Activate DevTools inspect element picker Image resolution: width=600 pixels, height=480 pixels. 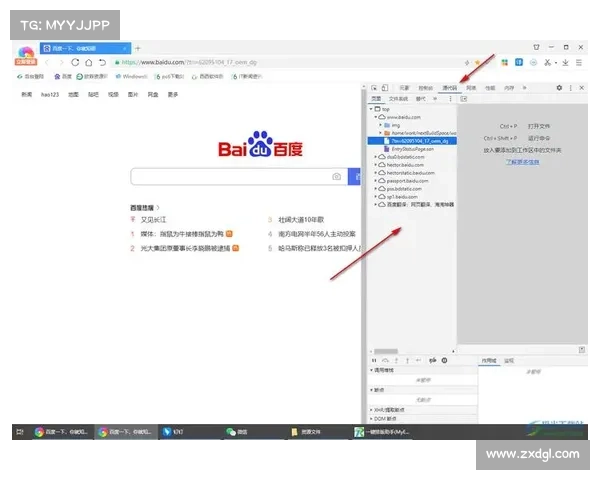click(374, 88)
